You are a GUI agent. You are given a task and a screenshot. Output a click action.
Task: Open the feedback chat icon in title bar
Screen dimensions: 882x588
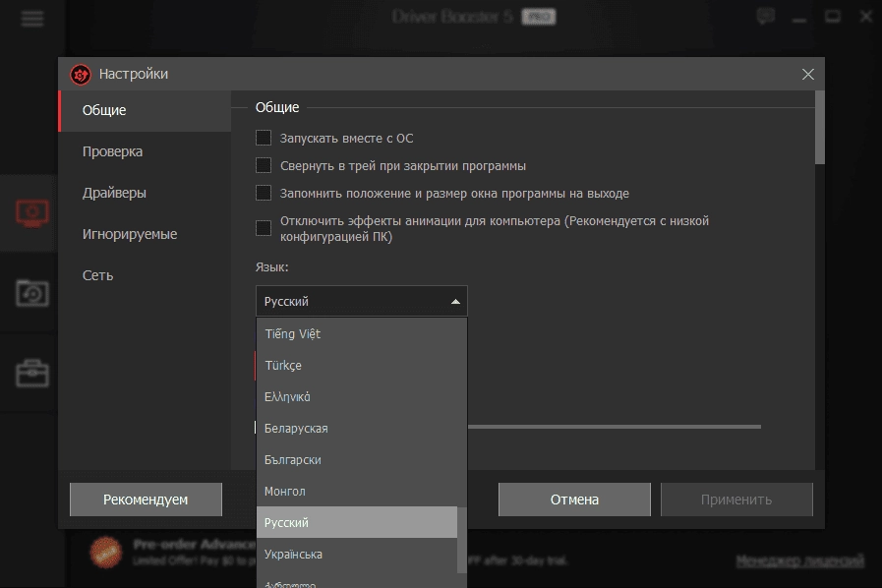[x=766, y=17]
